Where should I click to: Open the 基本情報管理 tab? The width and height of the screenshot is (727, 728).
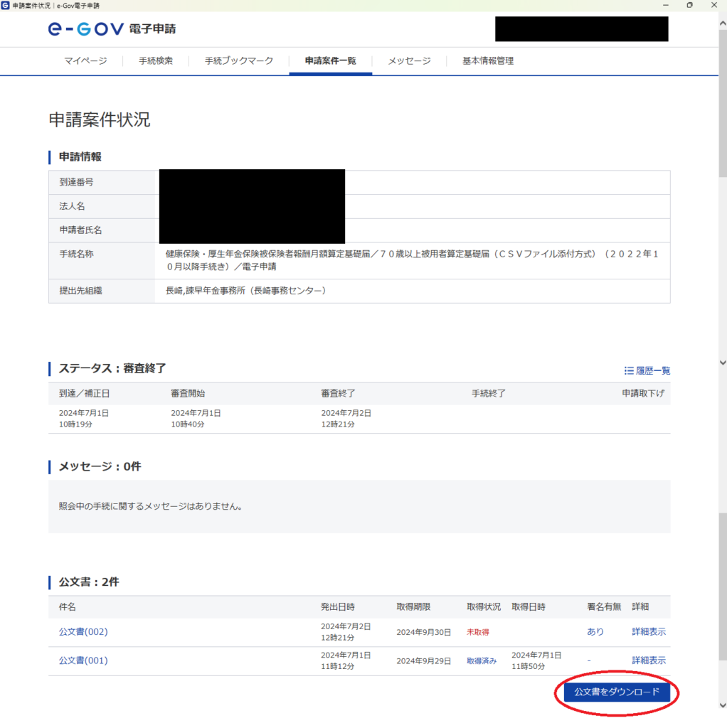[x=488, y=61]
